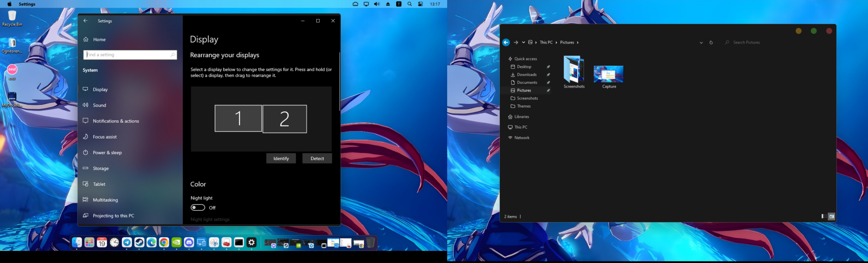
Task: Select Downloads in Quick access
Action: (x=526, y=75)
